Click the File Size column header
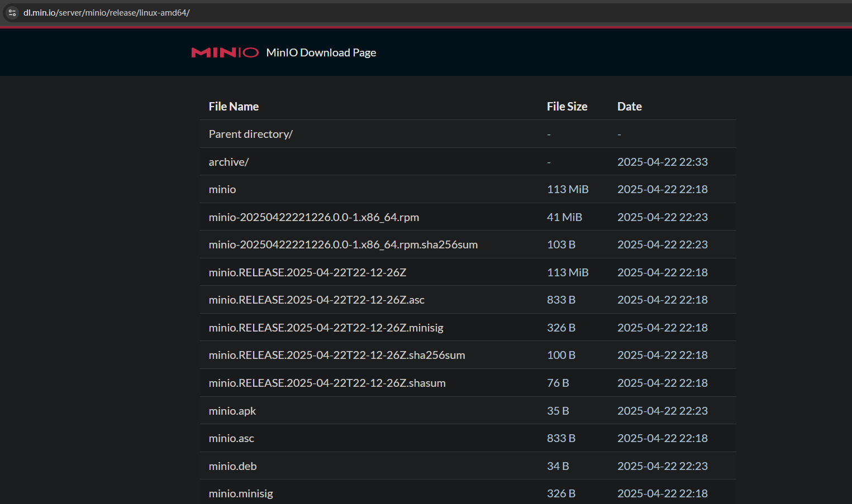The height and width of the screenshot is (504, 852). click(x=567, y=107)
